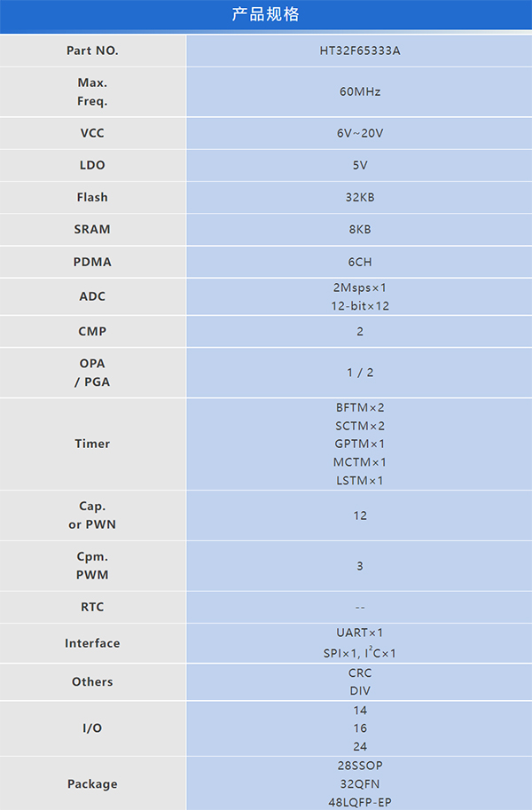Click the Flash row label
The height and width of the screenshot is (810, 532).
click(x=92, y=197)
